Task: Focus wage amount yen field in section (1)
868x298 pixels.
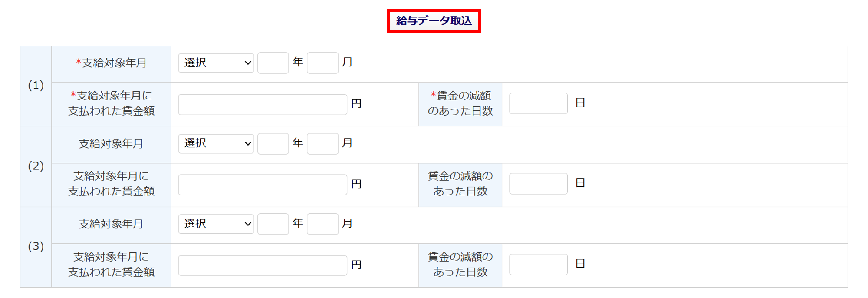Action: pyautogui.click(x=262, y=104)
